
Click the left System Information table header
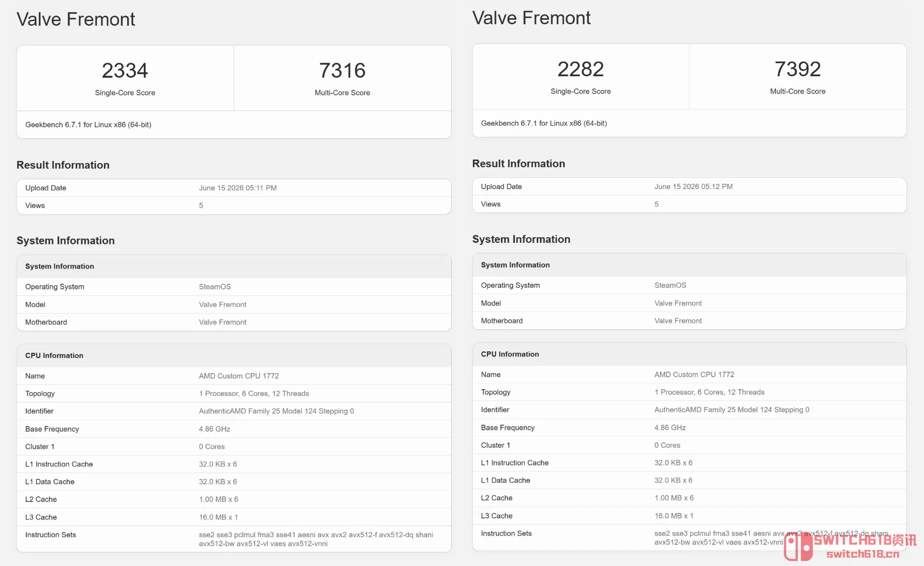point(60,266)
